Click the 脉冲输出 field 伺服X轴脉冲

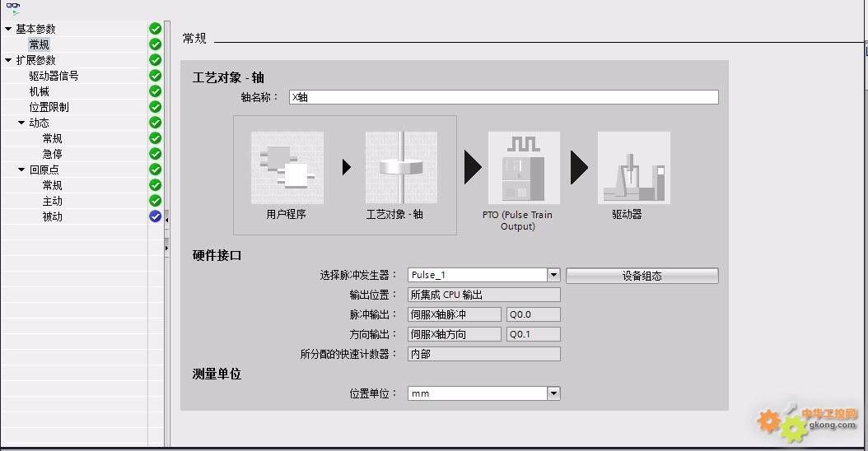click(x=455, y=314)
